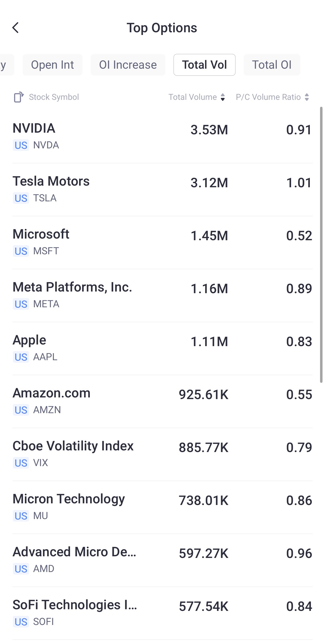325x644 pixels.
Task: Open Amazon.com options details
Action: [162, 401]
